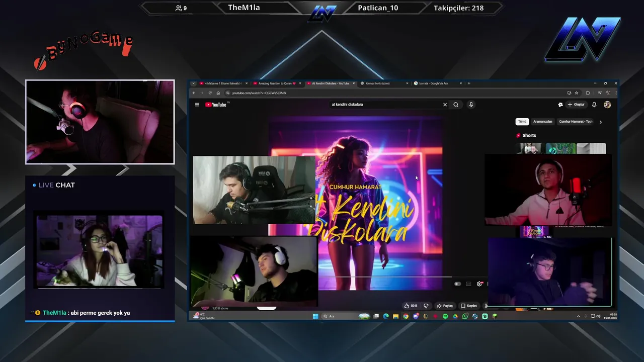
Task: Toggle the autoplay switch in the player
Action: (x=457, y=284)
